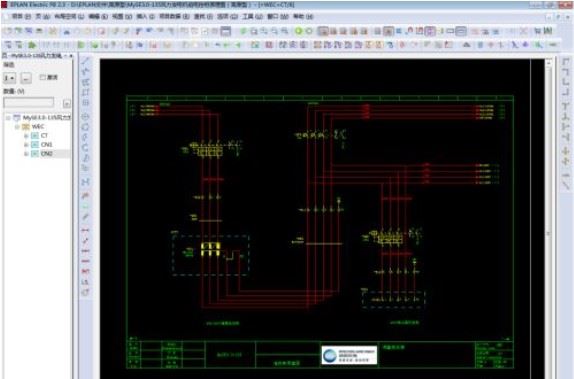Select the Rectangle drawing tool

coord(86,92)
